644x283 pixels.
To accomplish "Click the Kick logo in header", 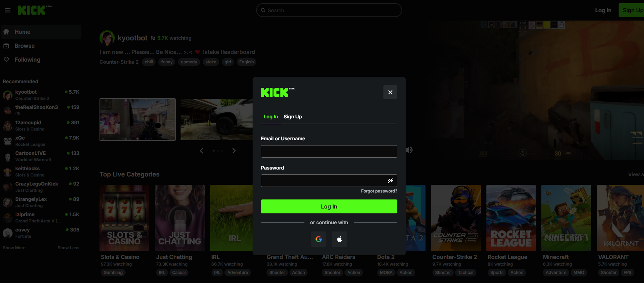I will [32, 10].
